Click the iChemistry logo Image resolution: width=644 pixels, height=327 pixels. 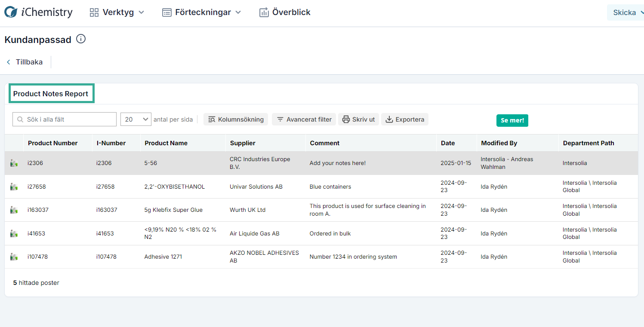pos(38,12)
